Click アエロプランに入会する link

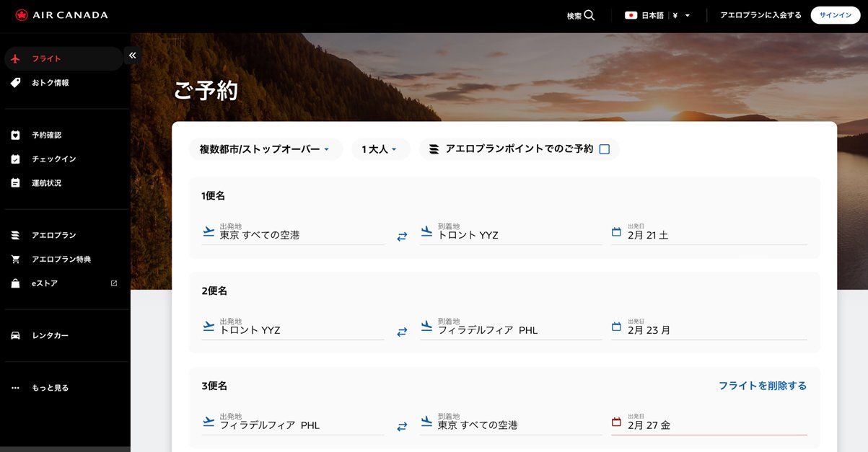tap(760, 15)
